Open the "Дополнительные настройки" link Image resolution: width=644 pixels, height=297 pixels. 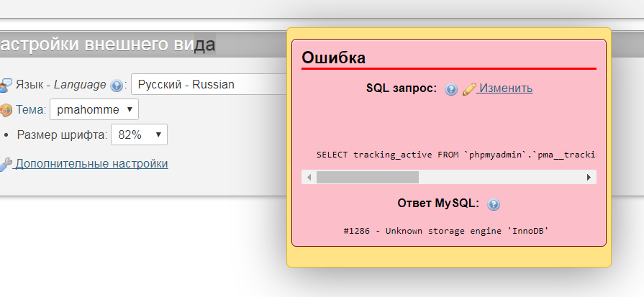pos(91,164)
